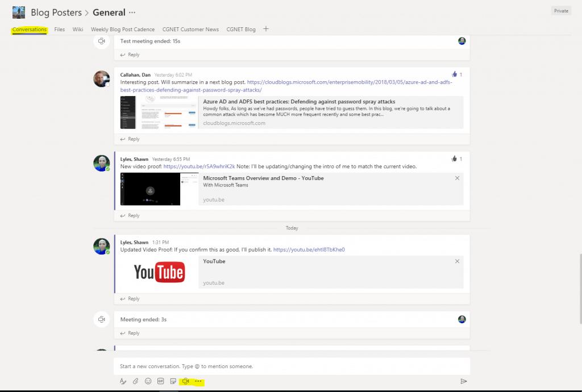Open Callahan, Dan's profile picture

(101, 78)
